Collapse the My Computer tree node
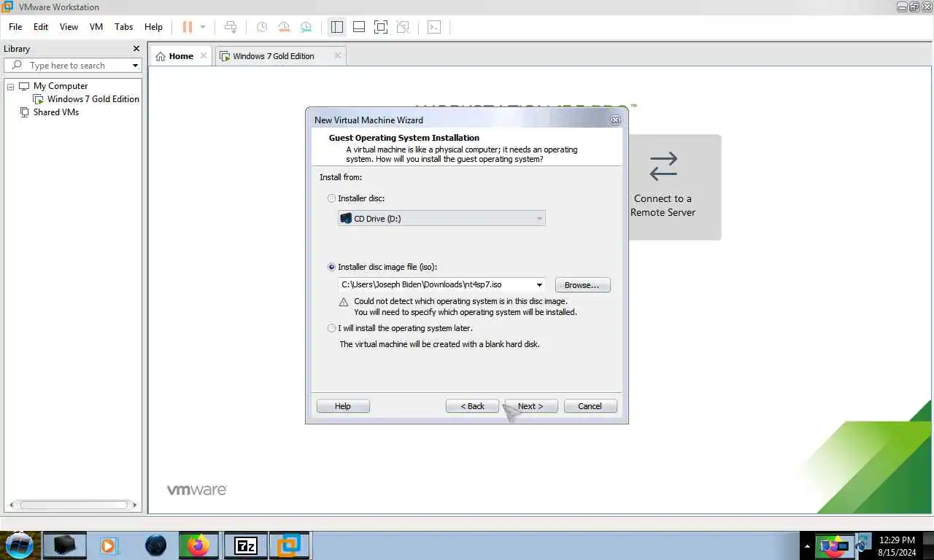934x560 pixels. (x=11, y=87)
